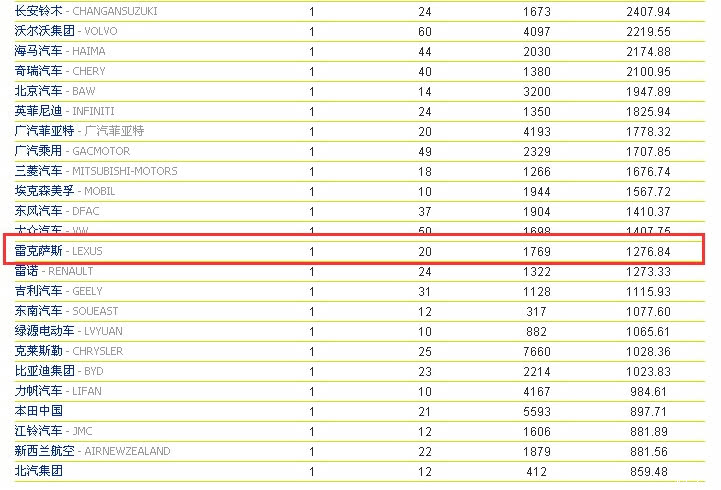Select value 859.48 in the 北汽集团 row
This screenshot has width=721, height=490.
coord(648,472)
